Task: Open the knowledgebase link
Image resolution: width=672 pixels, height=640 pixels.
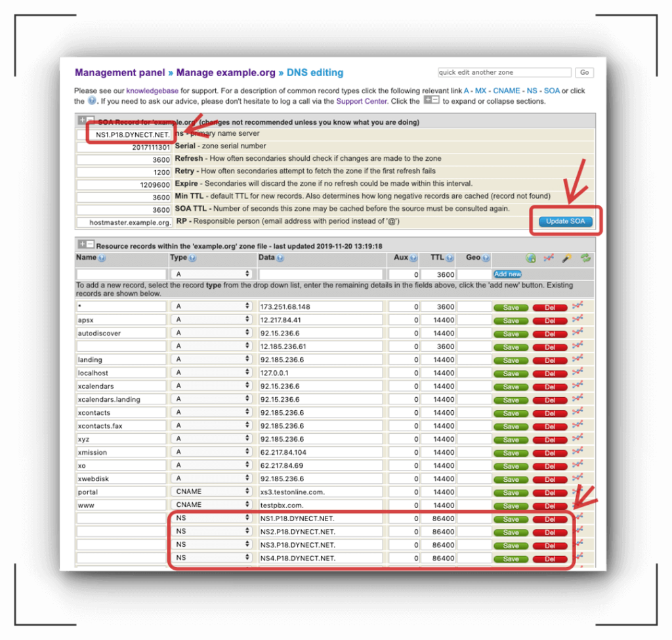Action: 152,91
